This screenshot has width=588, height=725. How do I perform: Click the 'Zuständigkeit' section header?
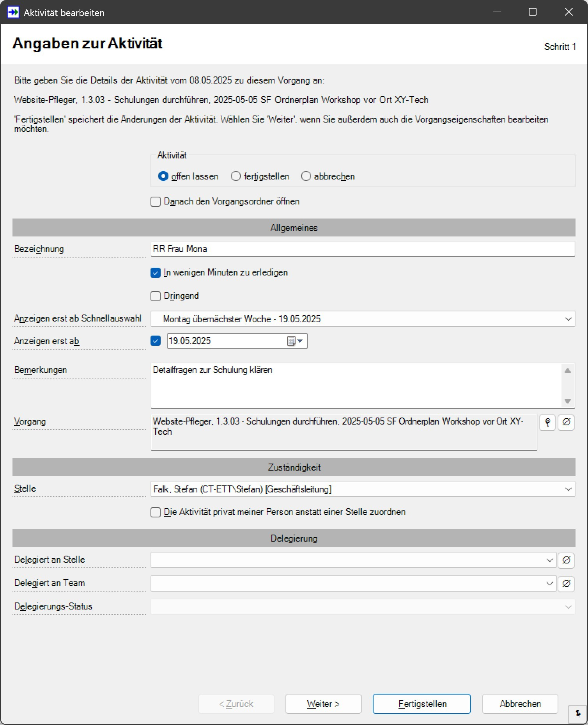coord(294,467)
